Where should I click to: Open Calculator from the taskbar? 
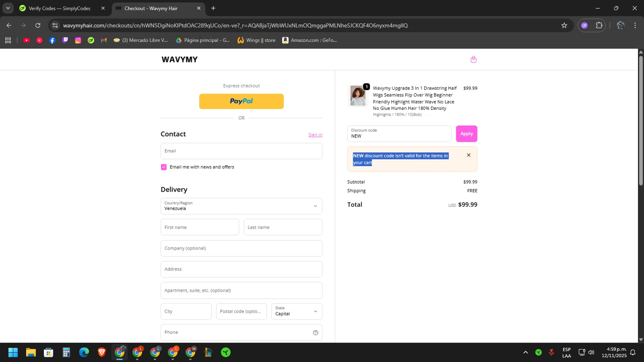[x=66, y=353]
